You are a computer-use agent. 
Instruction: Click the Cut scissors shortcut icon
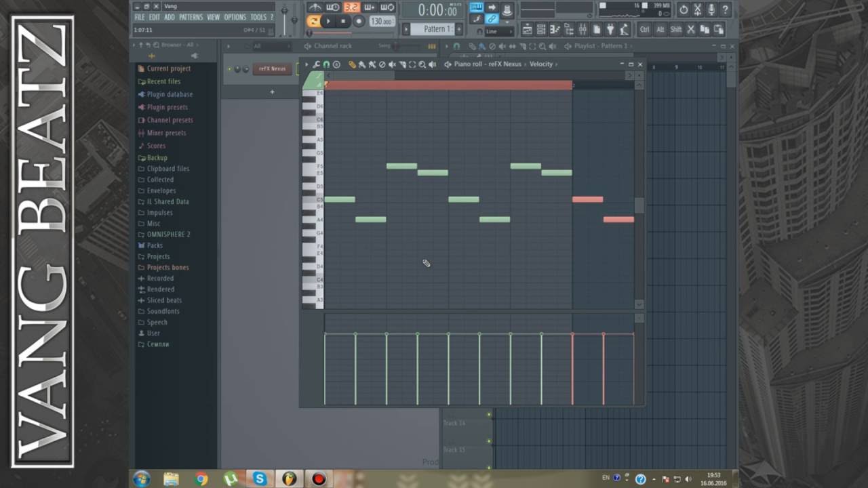(x=690, y=30)
